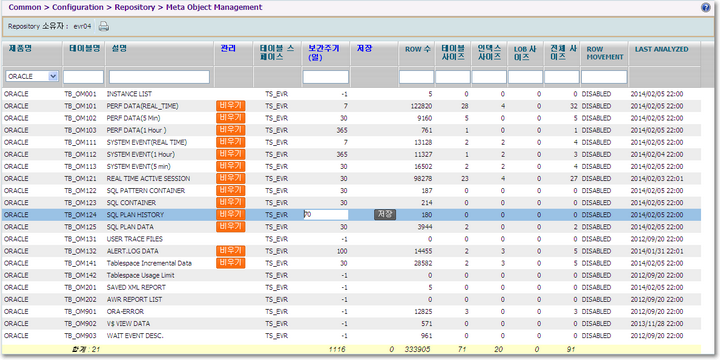Sort by 테이블명 column header
The height and width of the screenshot is (360, 720).
coord(84,49)
